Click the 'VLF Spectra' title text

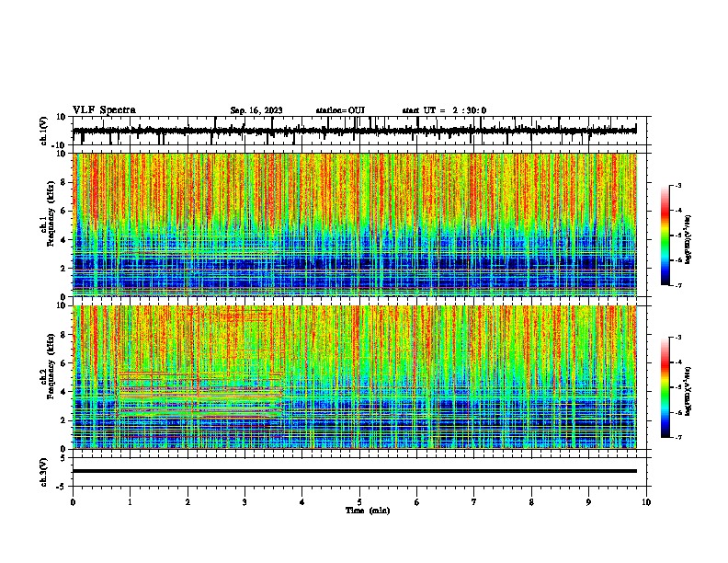click(x=104, y=110)
